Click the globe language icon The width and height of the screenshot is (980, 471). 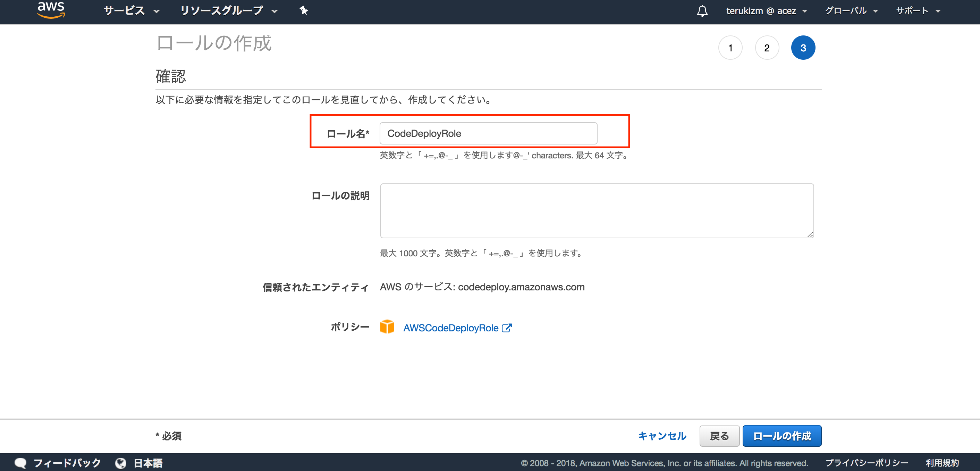point(121,463)
